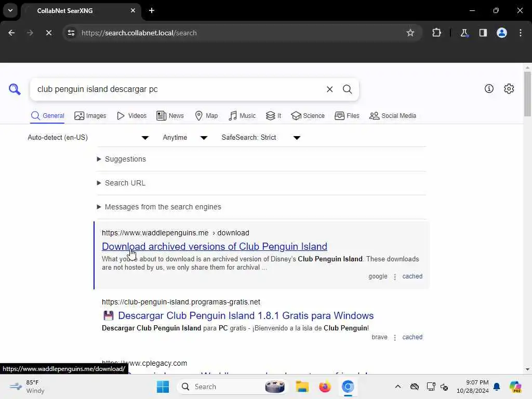Bookmark this page with star

pos(410,33)
